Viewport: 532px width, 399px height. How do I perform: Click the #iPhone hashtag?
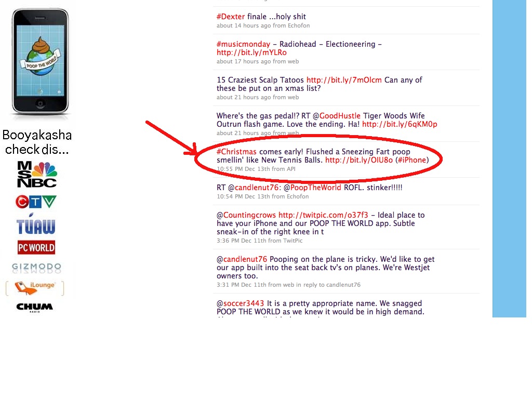point(412,160)
